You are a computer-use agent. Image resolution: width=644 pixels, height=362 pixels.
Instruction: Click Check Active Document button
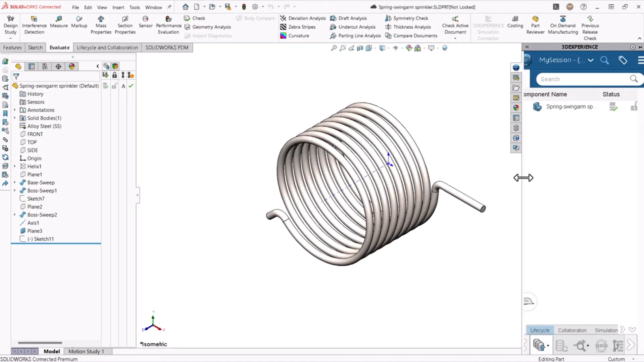455,25
